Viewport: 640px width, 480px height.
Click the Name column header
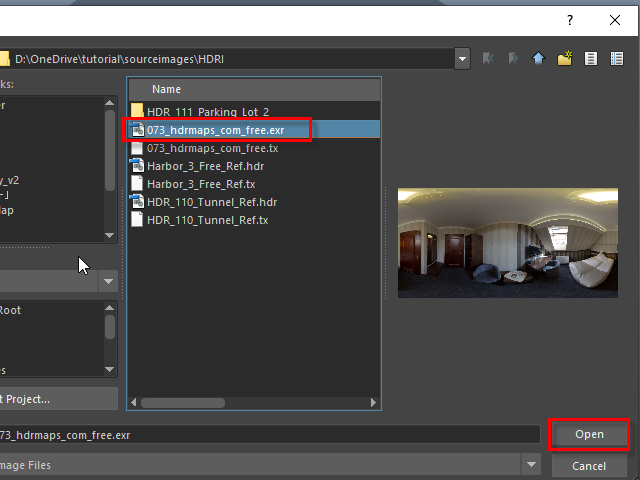tap(166, 89)
